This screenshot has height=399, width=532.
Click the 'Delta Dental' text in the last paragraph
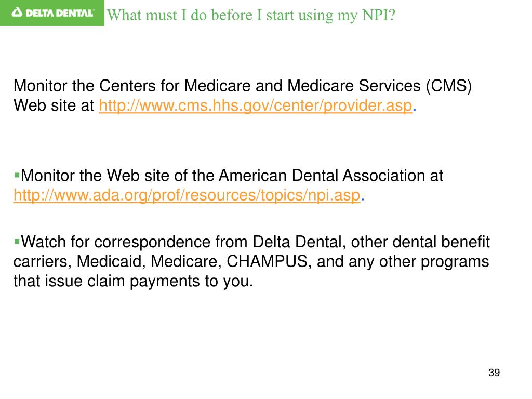[x=299, y=242]
